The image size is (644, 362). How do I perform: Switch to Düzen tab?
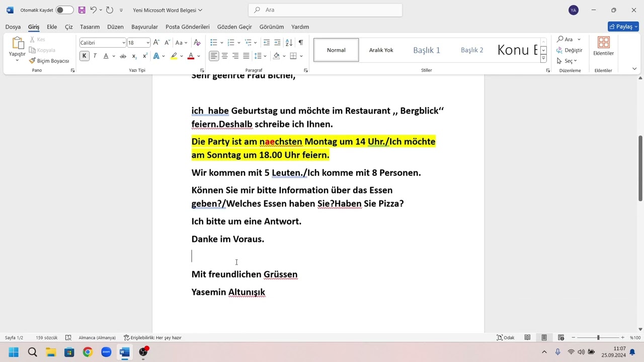[x=115, y=27]
